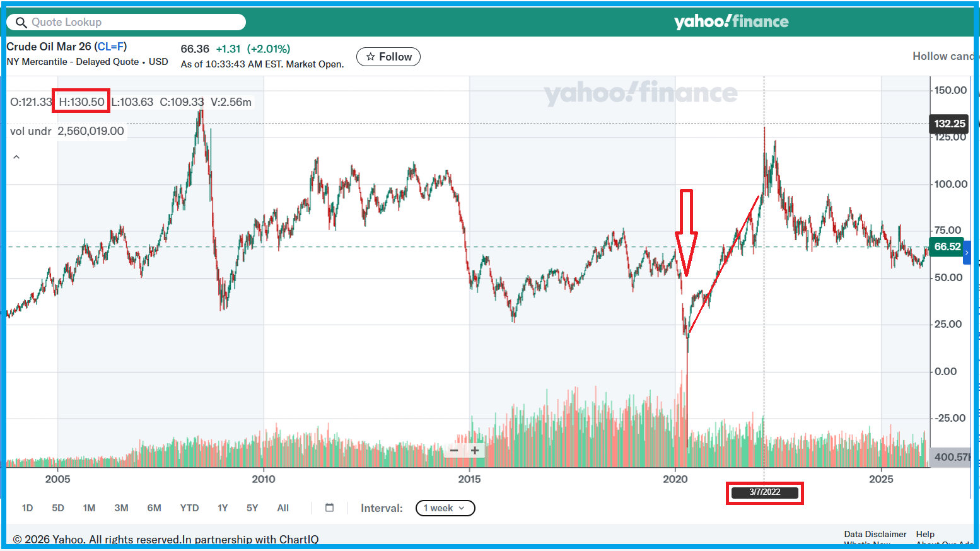The image size is (980, 551).
Task: Open the Interval 1 week dropdown
Action: coord(445,508)
